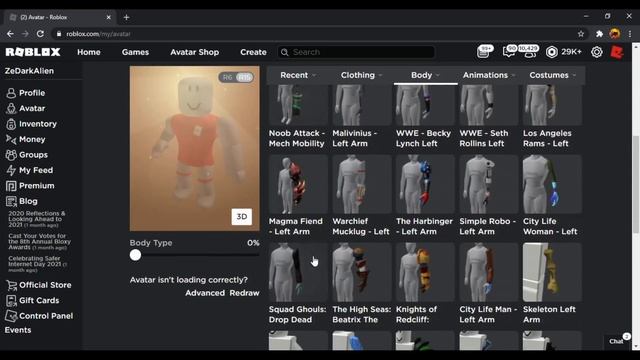
Task: Open the Avatar sidebar icon
Action: 11,109
